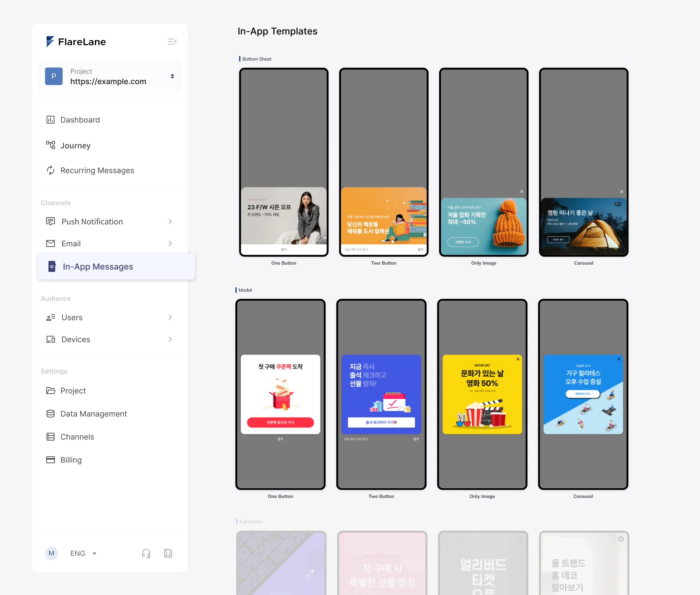
Task: Select Modal Two Button template
Action: (x=382, y=394)
